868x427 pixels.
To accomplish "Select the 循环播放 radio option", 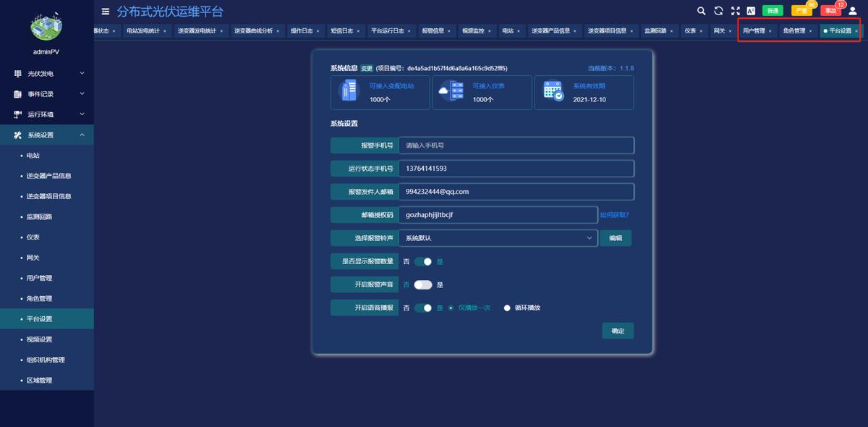I will click(x=507, y=308).
